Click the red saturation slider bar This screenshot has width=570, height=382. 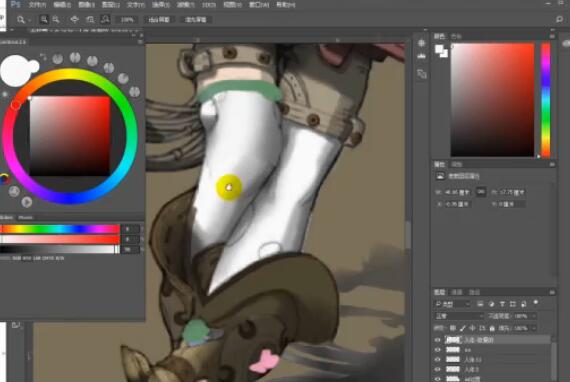coord(60,239)
